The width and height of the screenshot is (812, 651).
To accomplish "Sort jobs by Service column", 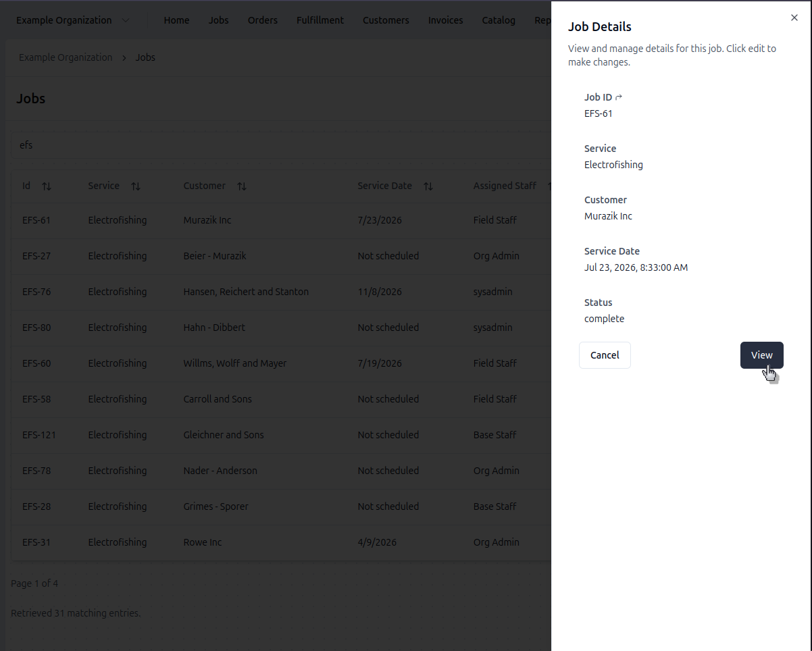I will 135,186.
